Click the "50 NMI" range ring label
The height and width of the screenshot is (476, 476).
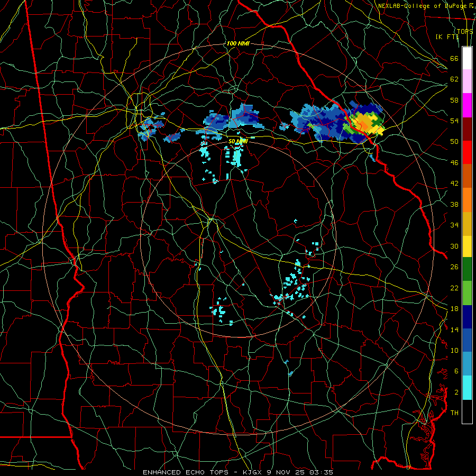(239, 141)
